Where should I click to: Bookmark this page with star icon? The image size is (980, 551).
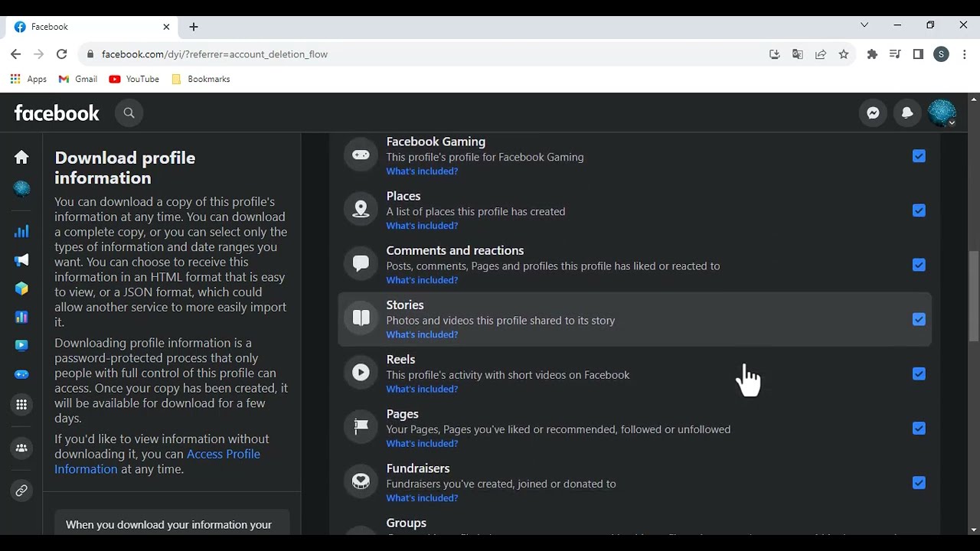(x=844, y=54)
